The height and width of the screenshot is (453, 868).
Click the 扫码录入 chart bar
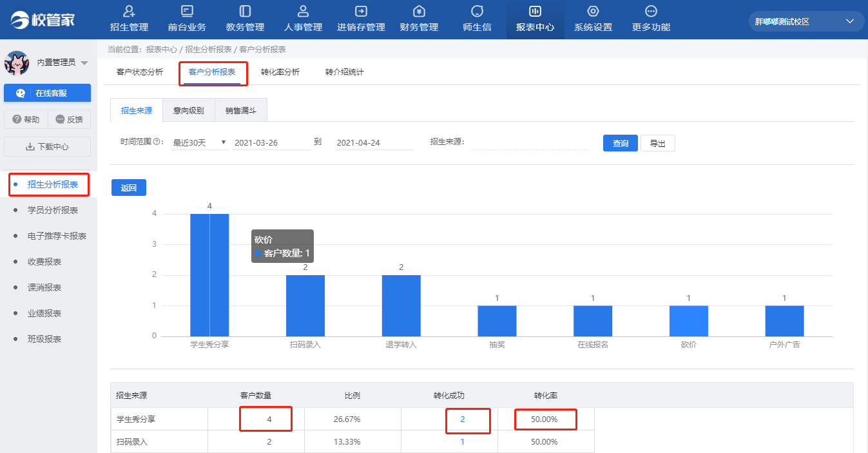[x=305, y=305]
